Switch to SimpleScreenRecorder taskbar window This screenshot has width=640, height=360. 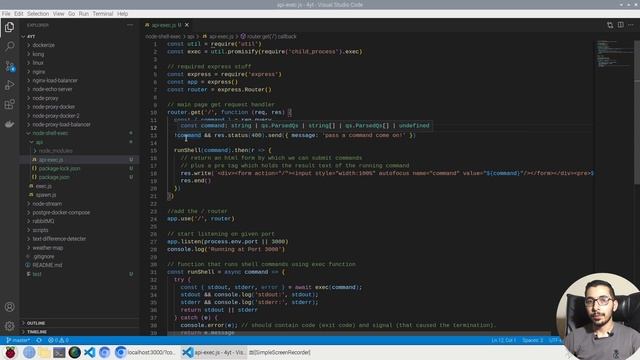(280, 352)
